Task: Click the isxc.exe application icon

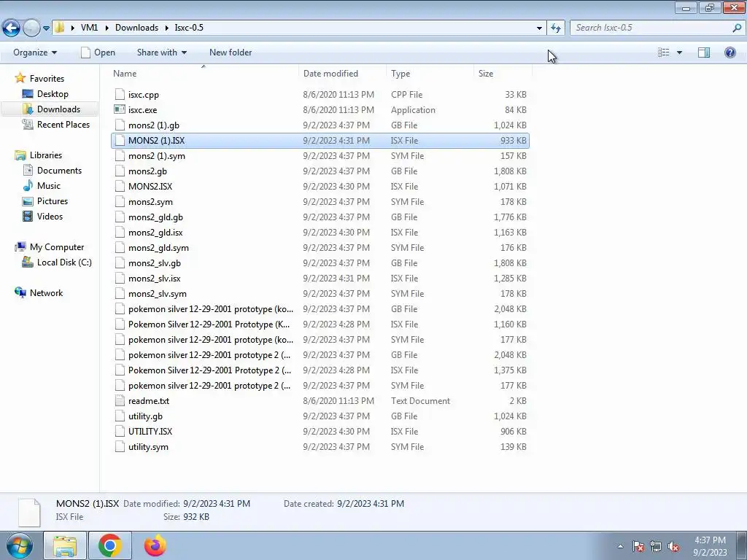Action: tap(120, 110)
